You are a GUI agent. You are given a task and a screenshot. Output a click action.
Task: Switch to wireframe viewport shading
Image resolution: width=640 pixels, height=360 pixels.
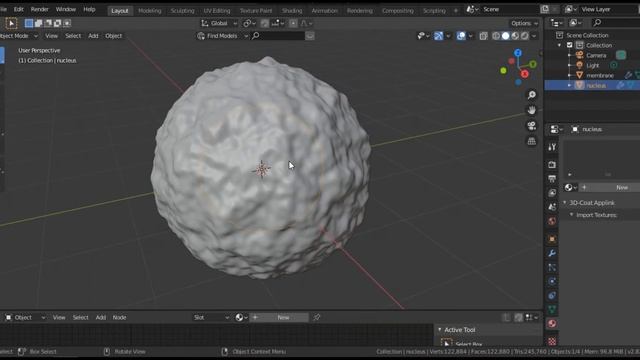(496, 36)
